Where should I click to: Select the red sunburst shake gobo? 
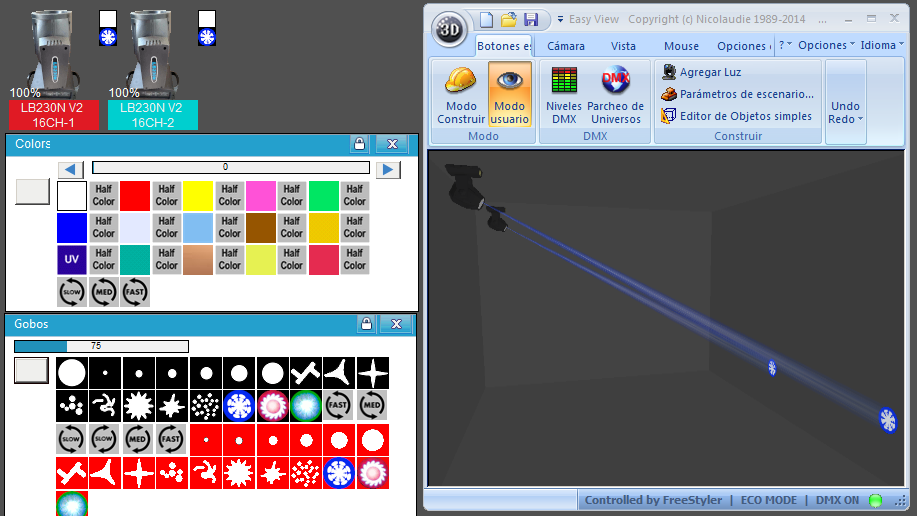coord(239,473)
